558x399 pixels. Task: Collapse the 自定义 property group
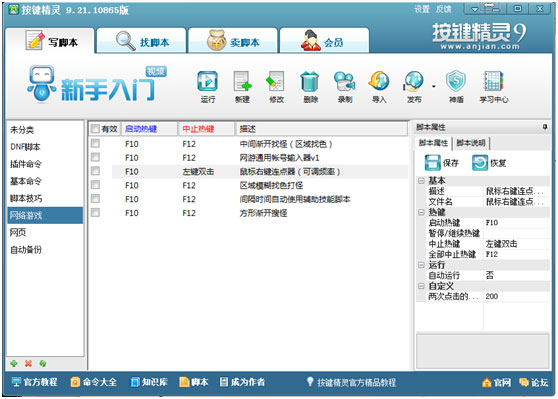click(421, 286)
